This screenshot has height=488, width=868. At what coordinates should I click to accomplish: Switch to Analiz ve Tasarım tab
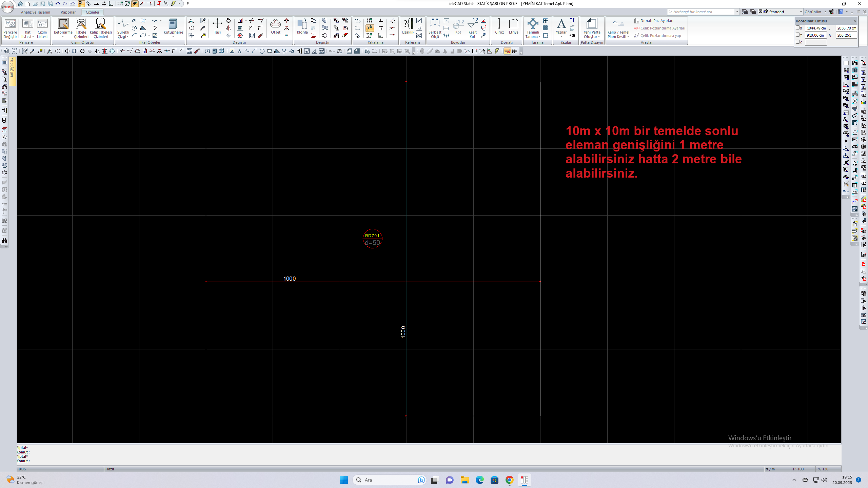(36, 12)
